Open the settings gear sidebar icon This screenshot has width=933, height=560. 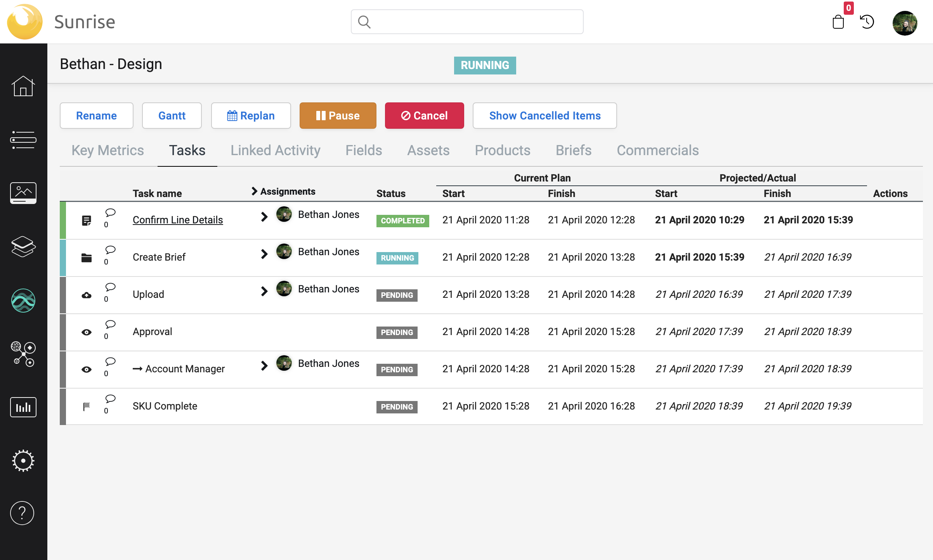[23, 461]
